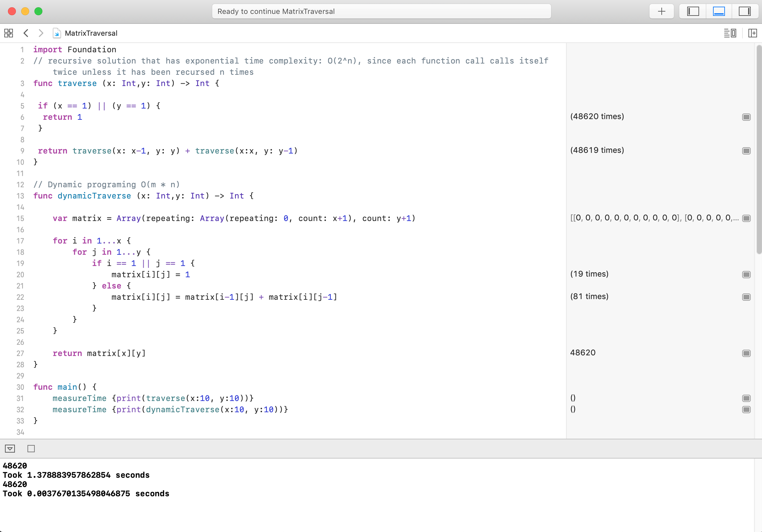Show result for the 81 times line
Image resolution: width=762 pixels, height=532 pixels.
(746, 297)
